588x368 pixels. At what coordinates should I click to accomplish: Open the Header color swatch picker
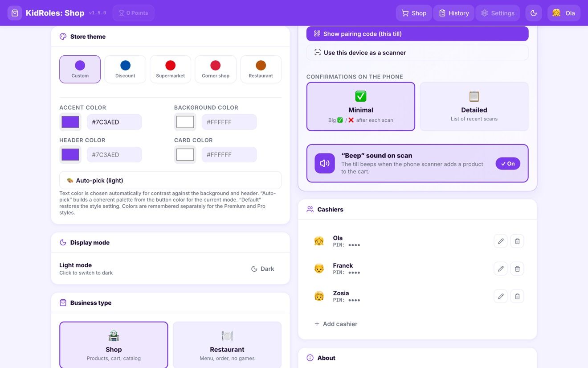[x=70, y=154]
